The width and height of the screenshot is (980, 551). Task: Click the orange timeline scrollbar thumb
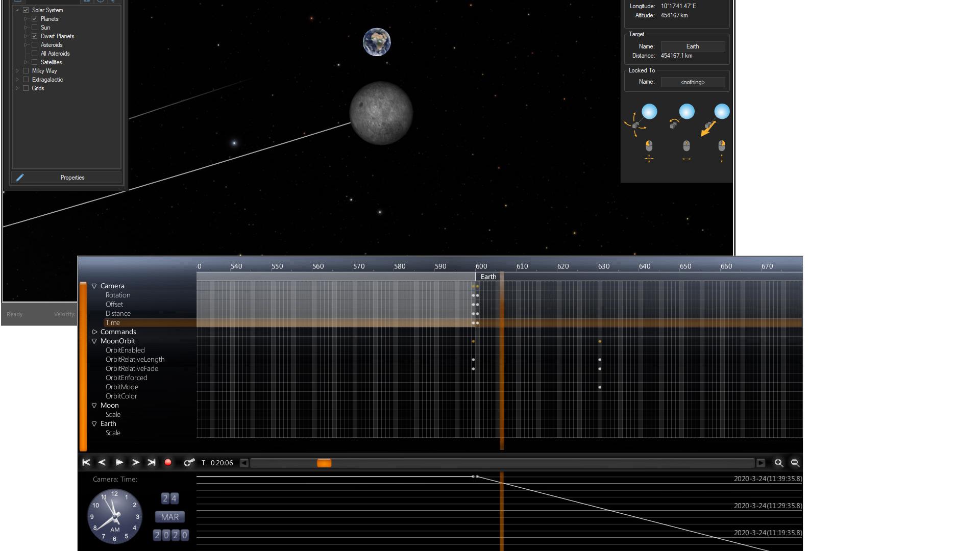324,463
